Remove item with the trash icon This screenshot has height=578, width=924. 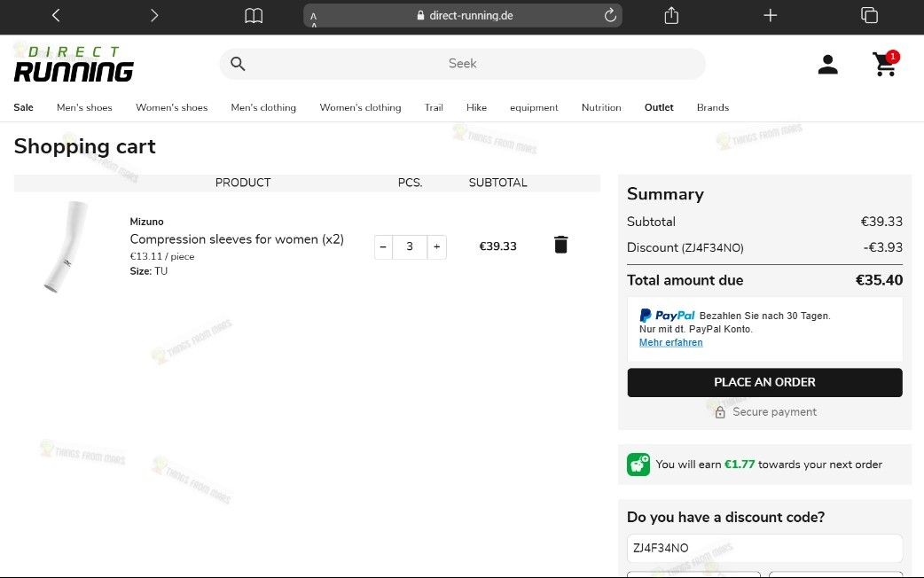coord(561,245)
